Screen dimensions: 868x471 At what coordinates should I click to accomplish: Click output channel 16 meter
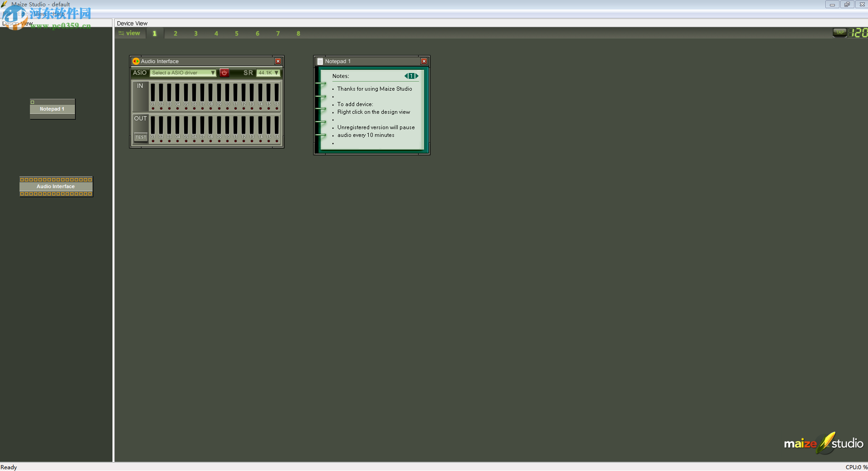tap(277, 125)
